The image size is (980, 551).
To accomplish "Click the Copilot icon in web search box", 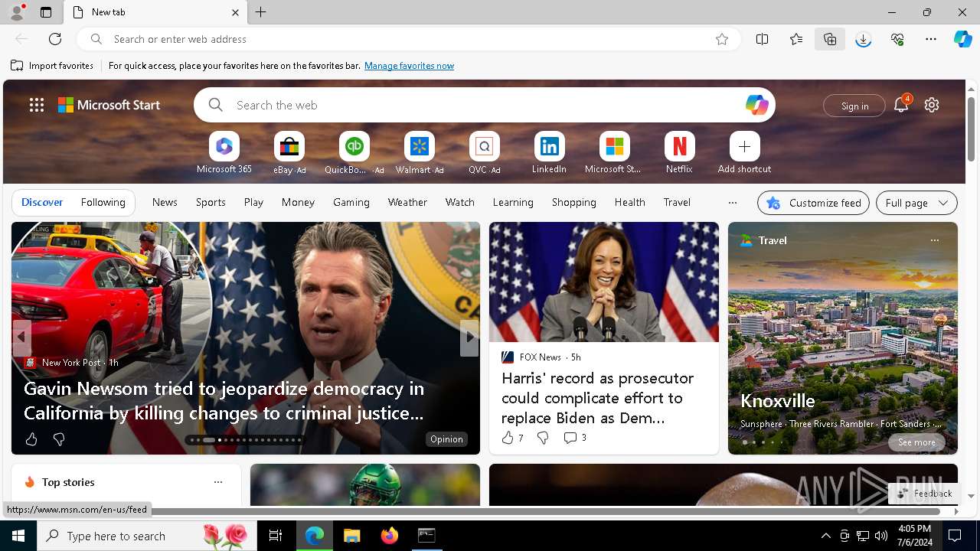I will pos(756,105).
